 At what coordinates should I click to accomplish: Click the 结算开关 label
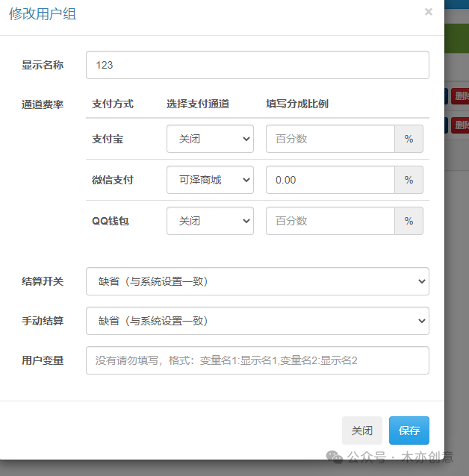click(x=43, y=281)
